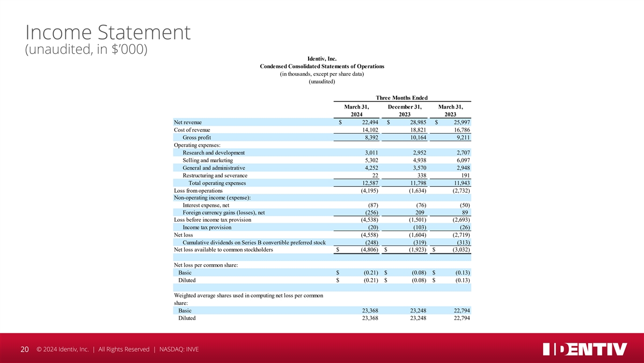Viewport: 644px width, 363px height.
Task: Click the Research and development row label
Action: coord(214,153)
